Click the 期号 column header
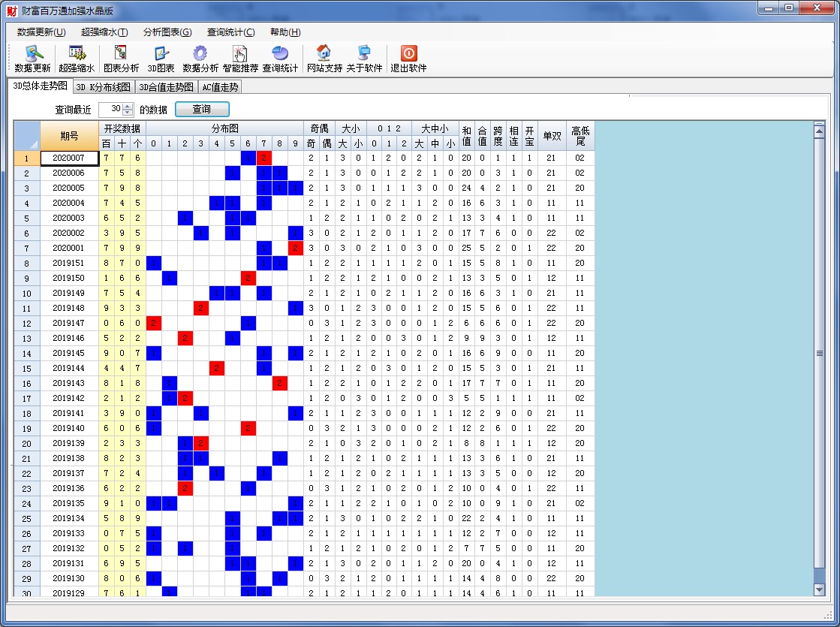Image resolution: width=840 pixels, height=627 pixels. tap(69, 135)
